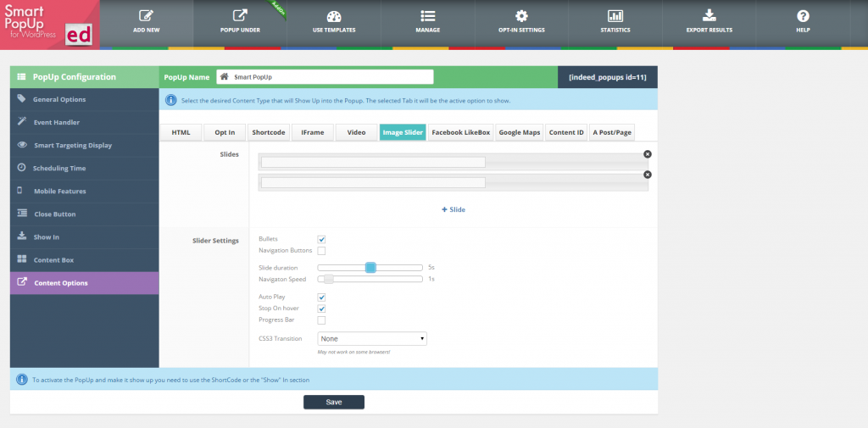Select the Image Slider tab

[x=403, y=132]
